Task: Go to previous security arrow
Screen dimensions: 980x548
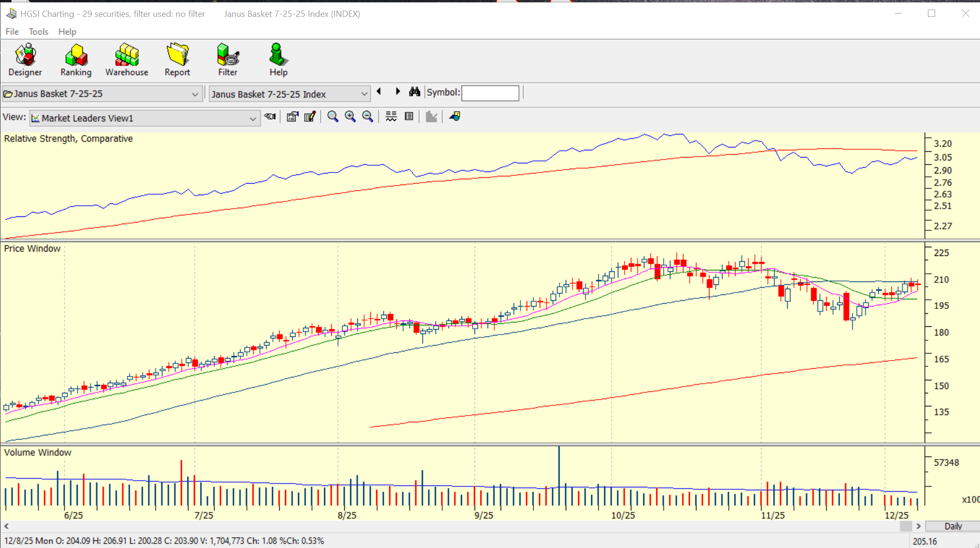Action: (x=379, y=92)
